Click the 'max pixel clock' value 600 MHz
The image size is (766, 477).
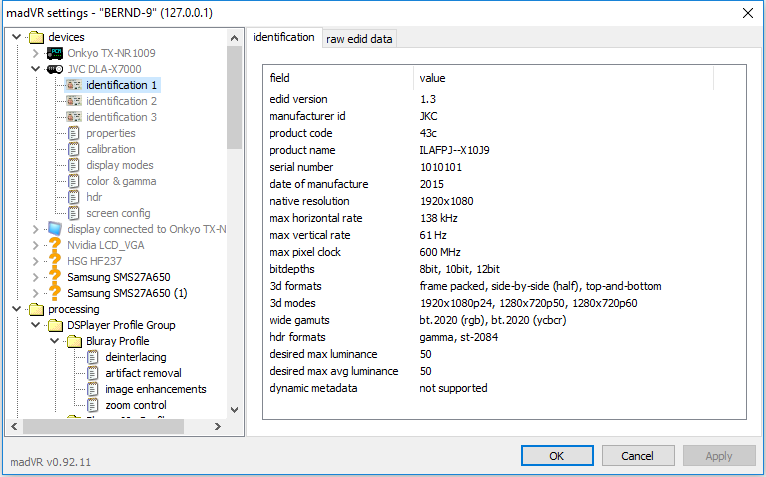(x=440, y=252)
